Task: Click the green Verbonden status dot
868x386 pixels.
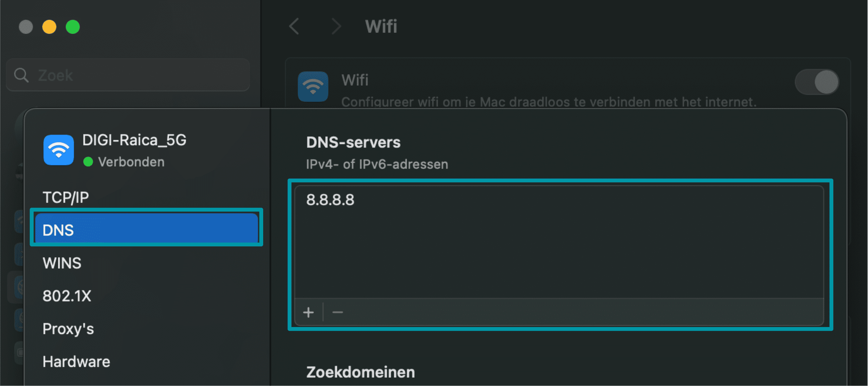Action: [x=89, y=162]
